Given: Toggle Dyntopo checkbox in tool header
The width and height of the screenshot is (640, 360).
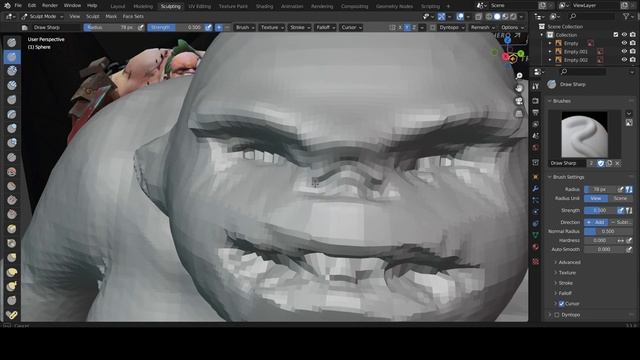Looking at the screenshot, I should [x=433, y=28].
